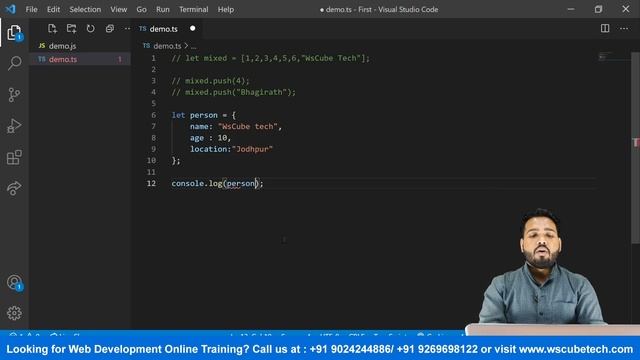Open the File menu

pyautogui.click(x=31, y=9)
